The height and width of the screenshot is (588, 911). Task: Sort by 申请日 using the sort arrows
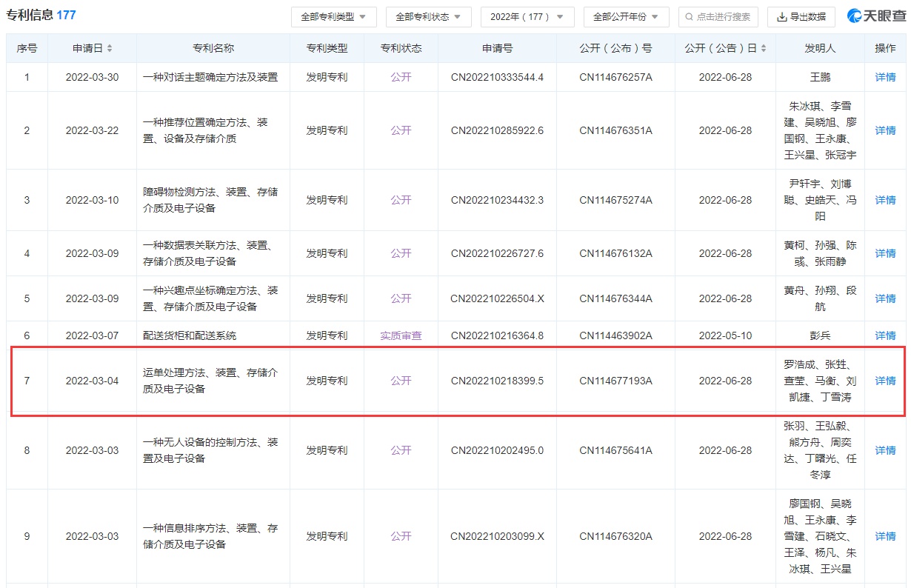[110, 48]
